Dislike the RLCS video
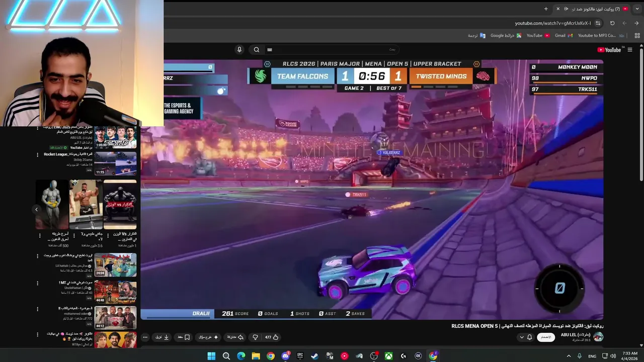The image size is (644, 362). point(255,337)
